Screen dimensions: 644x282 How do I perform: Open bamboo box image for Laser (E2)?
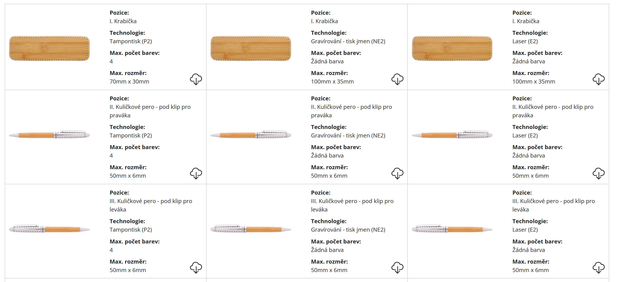click(452, 48)
